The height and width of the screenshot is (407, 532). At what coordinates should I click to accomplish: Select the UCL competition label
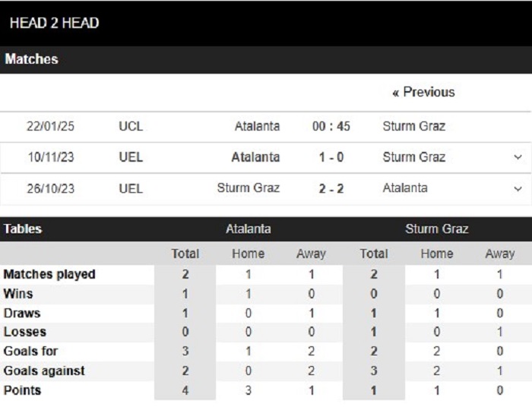pos(131,126)
